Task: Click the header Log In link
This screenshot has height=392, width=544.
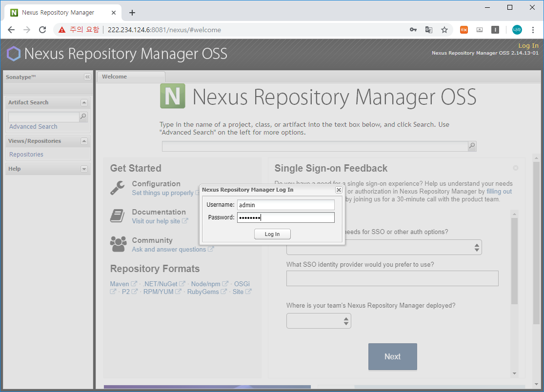Action: click(528, 46)
